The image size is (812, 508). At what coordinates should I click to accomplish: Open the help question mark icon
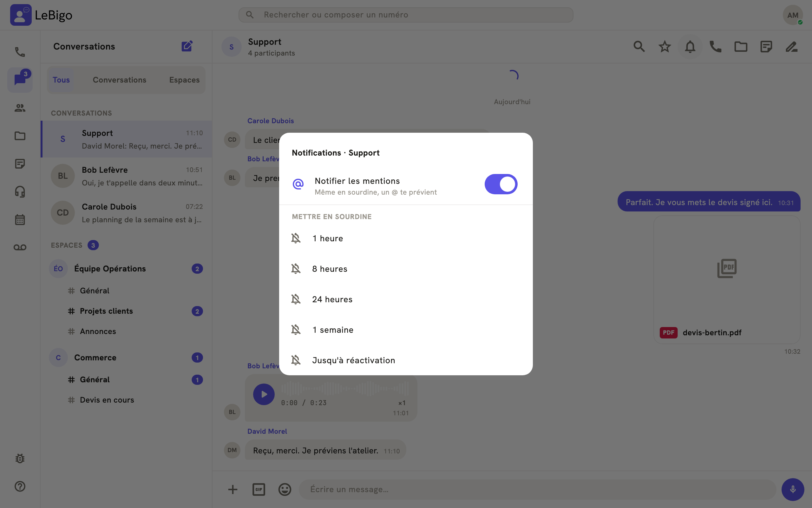[x=20, y=486]
